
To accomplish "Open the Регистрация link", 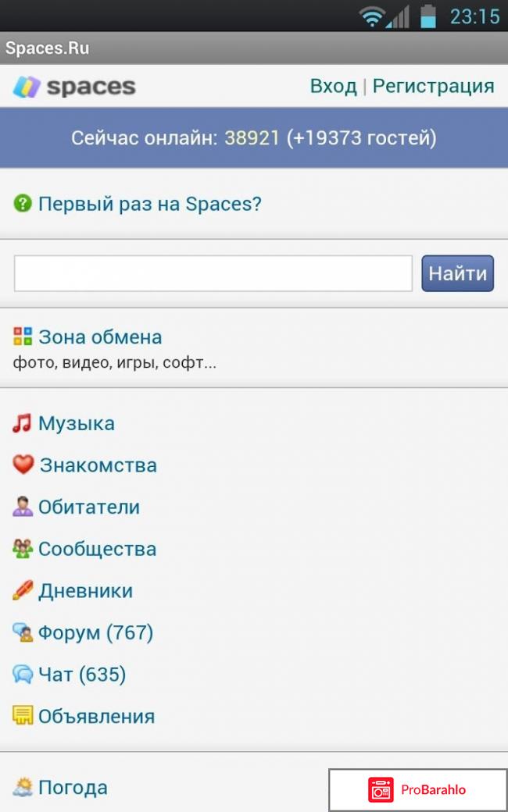I will click(434, 86).
